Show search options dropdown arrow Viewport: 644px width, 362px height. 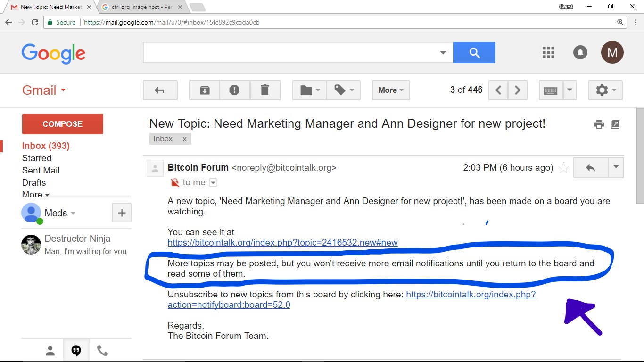443,52
